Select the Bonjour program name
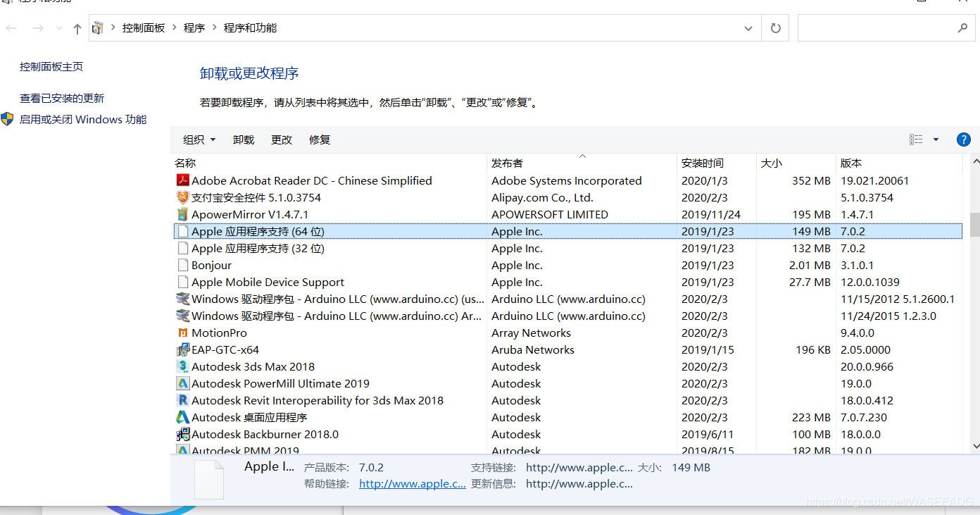Viewport: 980px width, 515px height. (211, 265)
